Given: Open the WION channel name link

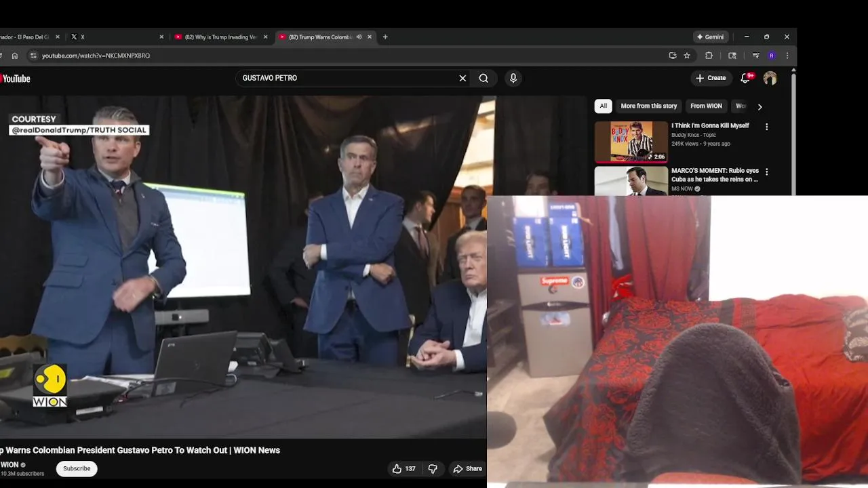Looking at the screenshot, I should point(9,465).
